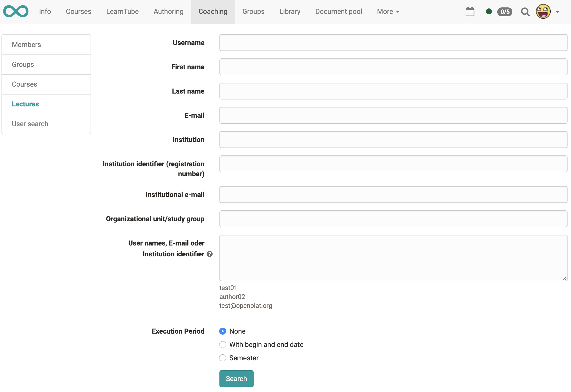Open the calendar icon in header
Image resolution: width=571 pixels, height=392 pixels.
point(470,12)
